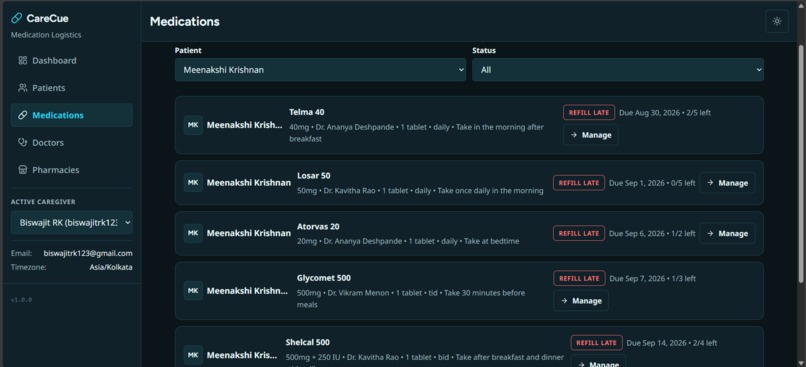Click Losar 50 dosage line with Dr. Kavitha Rao
Viewport: 806px width, 367px height.
(420, 191)
